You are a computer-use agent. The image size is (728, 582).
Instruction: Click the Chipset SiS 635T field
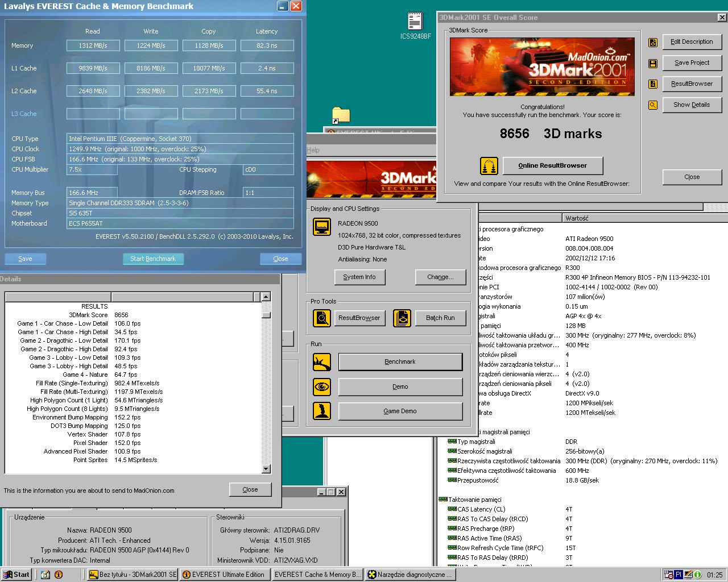[180, 214]
